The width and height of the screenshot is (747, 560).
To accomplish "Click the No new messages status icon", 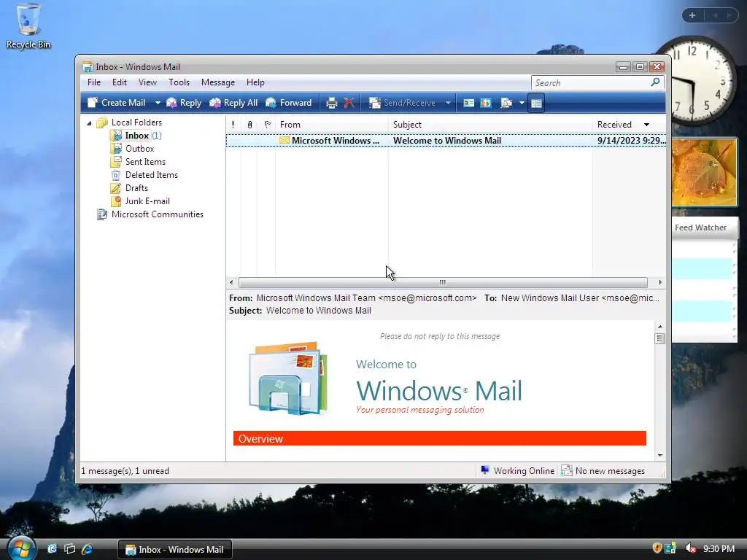I will pyautogui.click(x=566, y=471).
